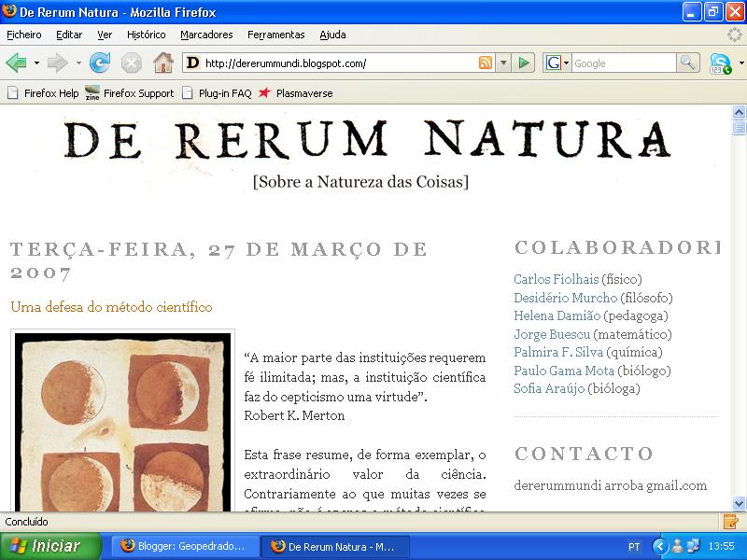Open the Editar menu
Screen dimensions: 747x560
click(69, 35)
